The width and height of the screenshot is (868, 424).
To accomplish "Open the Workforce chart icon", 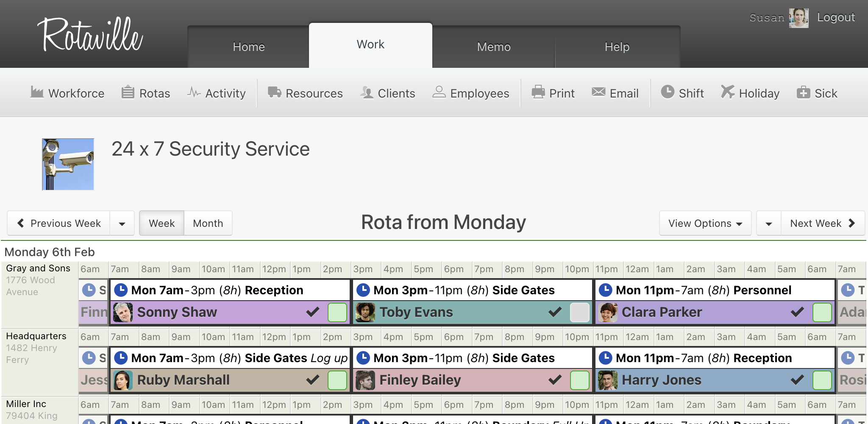I will coord(37,92).
